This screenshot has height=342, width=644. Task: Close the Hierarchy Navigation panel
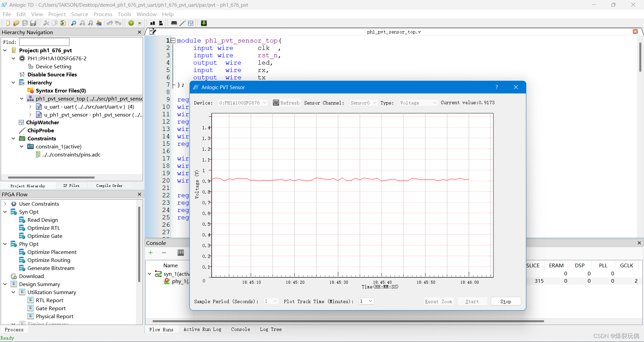click(140, 32)
